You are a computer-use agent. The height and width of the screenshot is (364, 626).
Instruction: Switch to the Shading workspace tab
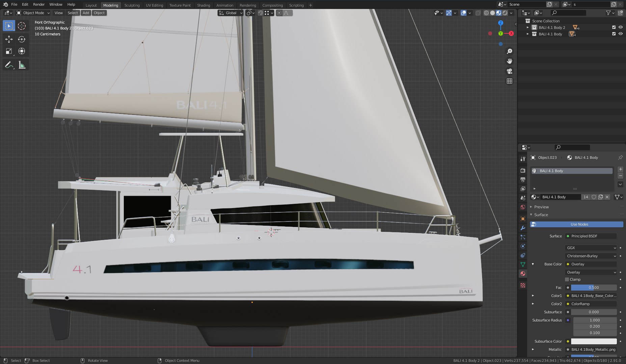tap(203, 5)
